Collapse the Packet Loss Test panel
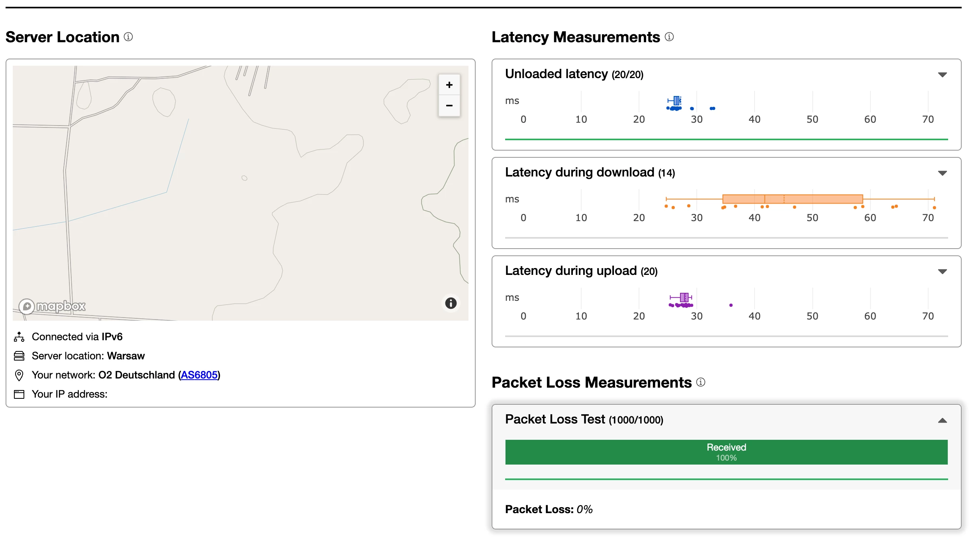The image size is (980, 545). tap(942, 420)
